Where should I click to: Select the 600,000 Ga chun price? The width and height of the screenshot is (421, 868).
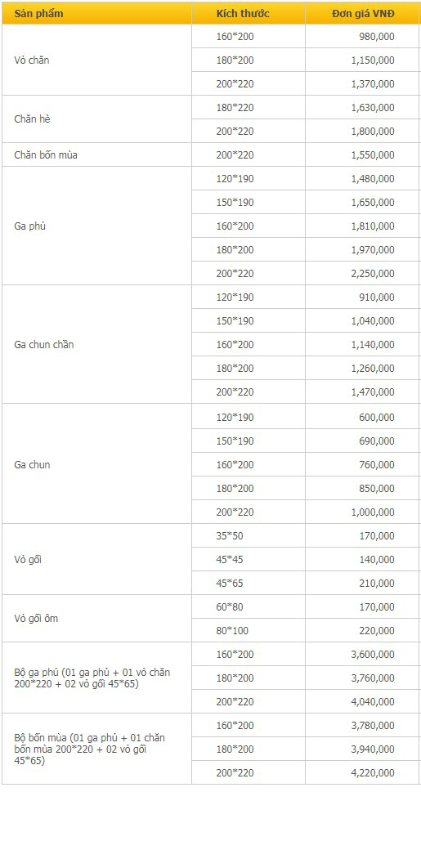(x=362, y=418)
